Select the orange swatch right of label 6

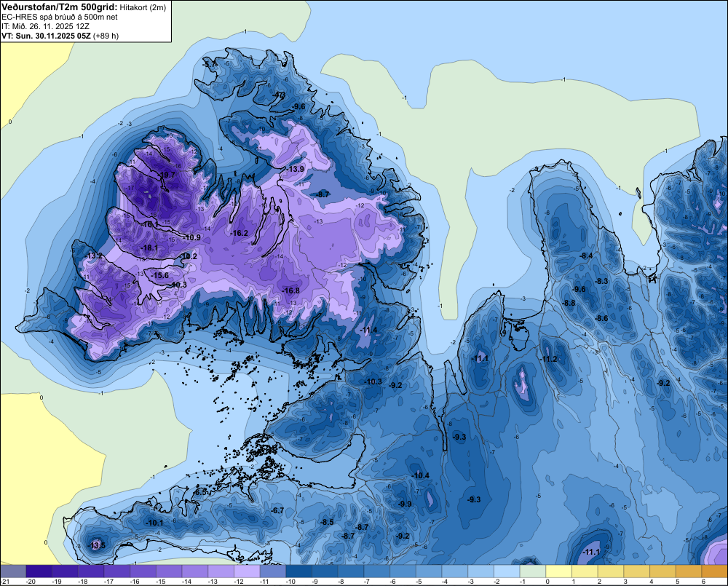715,571
